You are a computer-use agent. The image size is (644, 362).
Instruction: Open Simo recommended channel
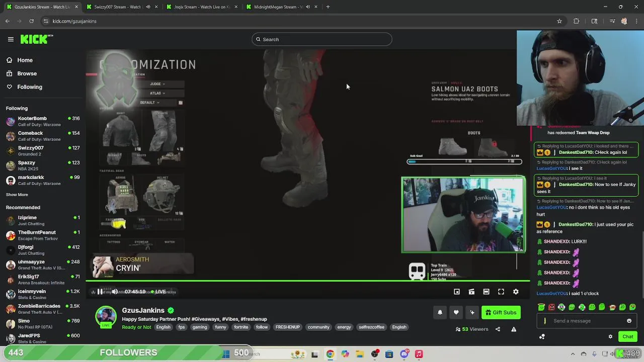pos(43,324)
